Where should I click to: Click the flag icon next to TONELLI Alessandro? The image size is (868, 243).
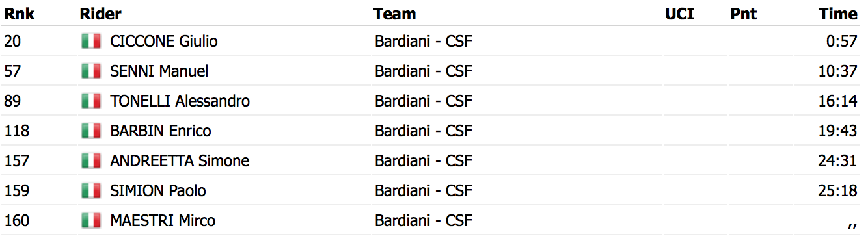tap(91, 101)
